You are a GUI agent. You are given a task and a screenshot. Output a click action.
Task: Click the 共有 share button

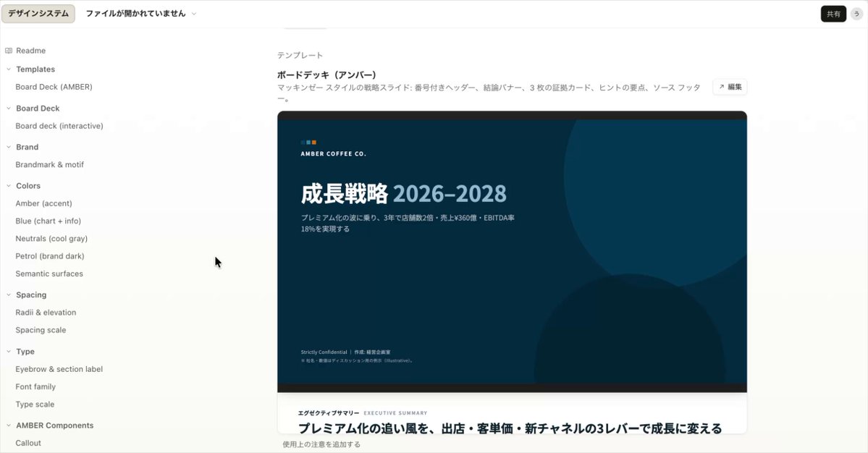(833, 14)
